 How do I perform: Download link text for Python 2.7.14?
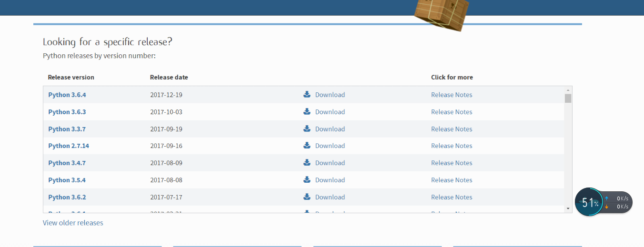330,146
